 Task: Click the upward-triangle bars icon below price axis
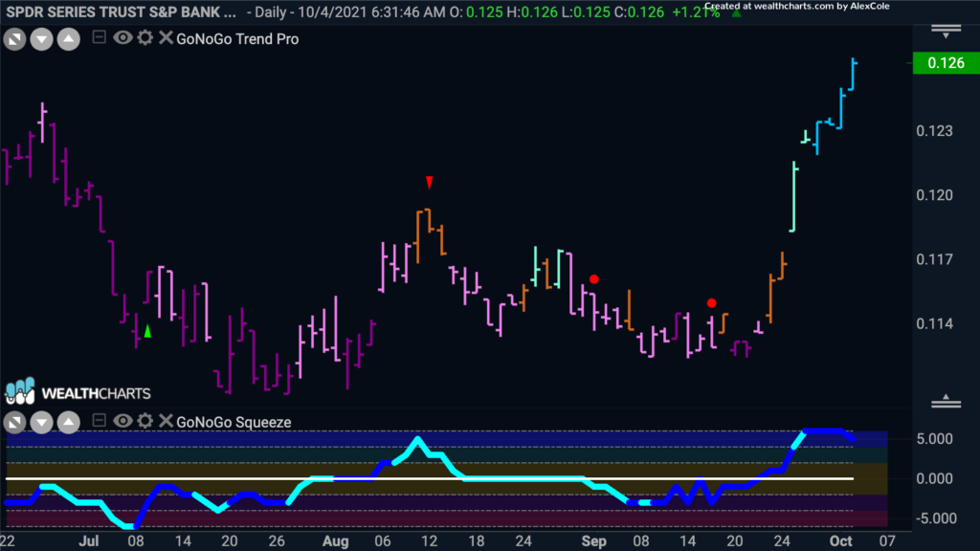(x=947, y=401)
